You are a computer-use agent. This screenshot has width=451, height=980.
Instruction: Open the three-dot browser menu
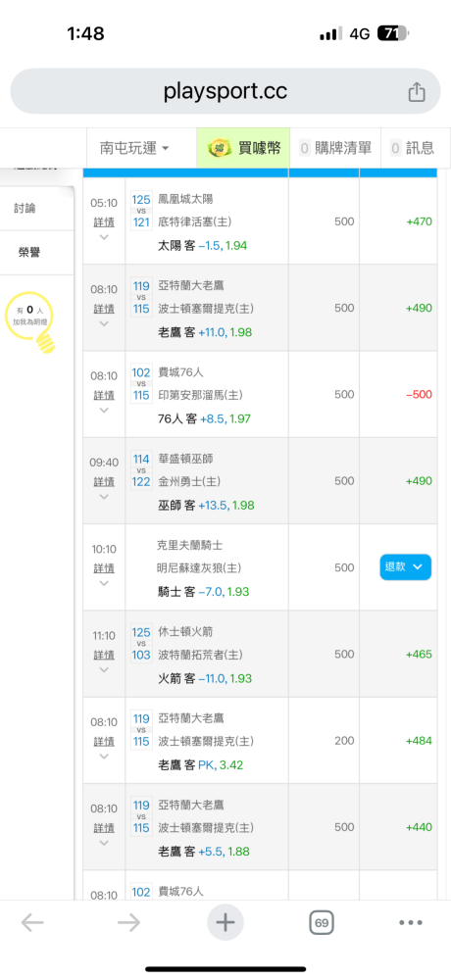pos(411,922)
